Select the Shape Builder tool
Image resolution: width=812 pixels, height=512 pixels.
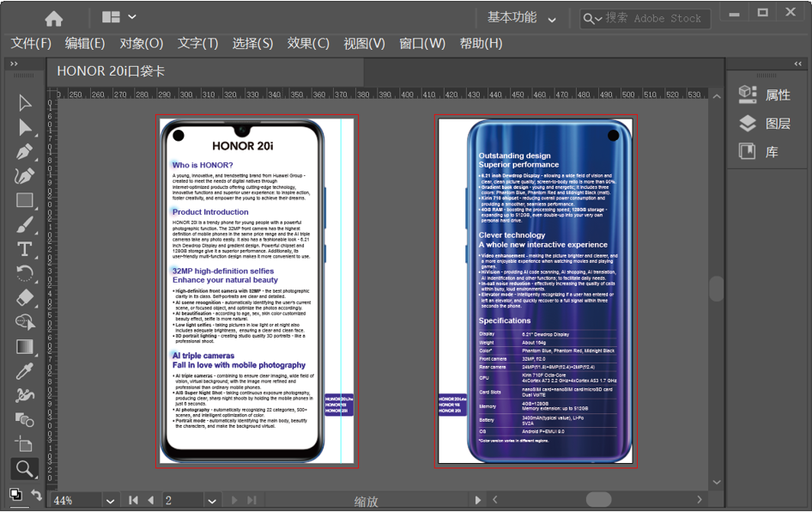tap(24, 322)
